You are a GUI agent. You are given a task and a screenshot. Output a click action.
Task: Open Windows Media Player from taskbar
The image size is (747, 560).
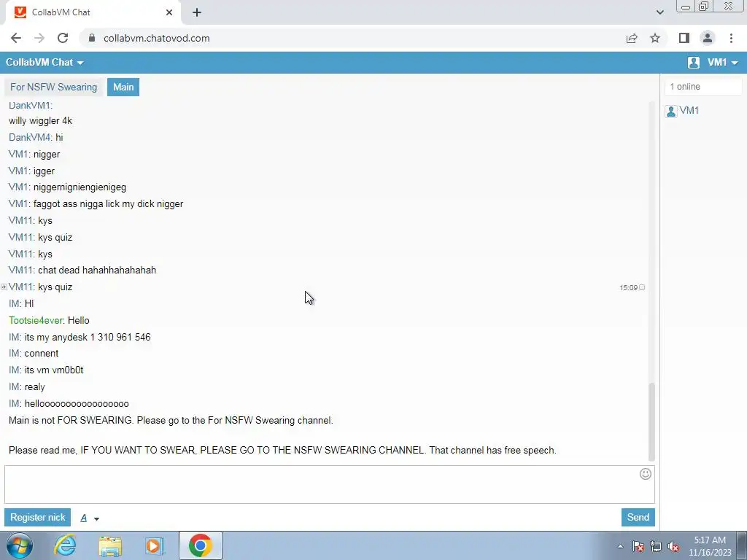[x=155, y=545]
